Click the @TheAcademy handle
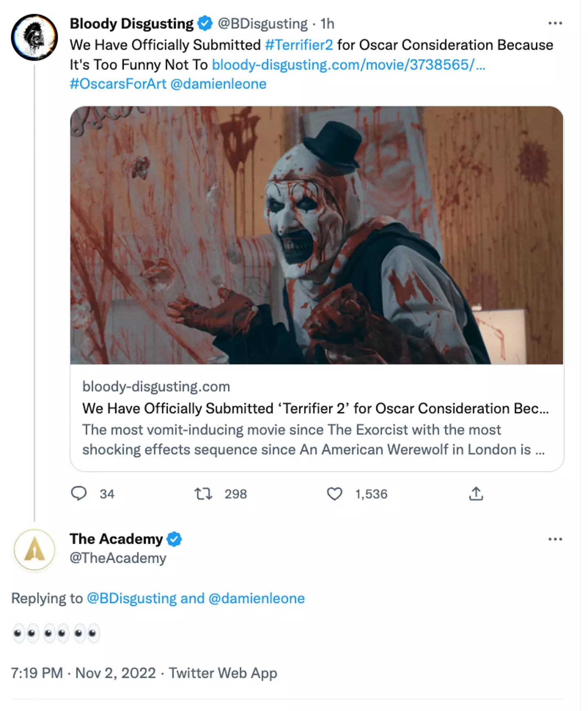The width and height of the screenshot is (588, 711). click(x=118, y=558)
